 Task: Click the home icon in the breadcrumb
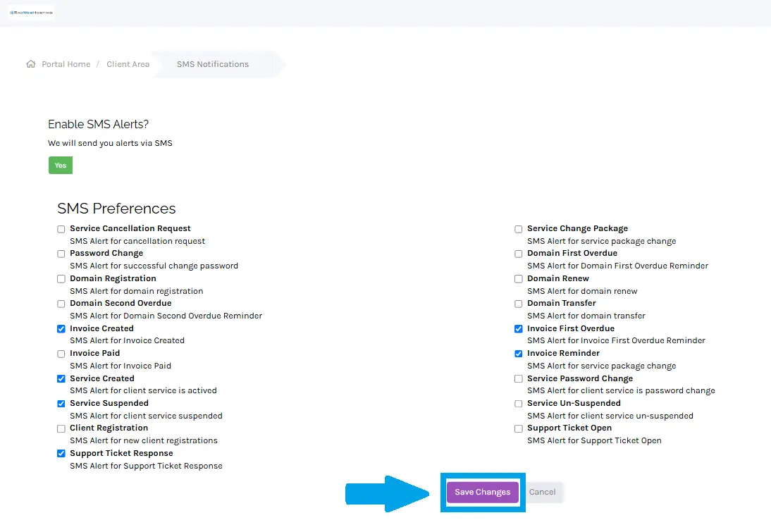point(30,63)
